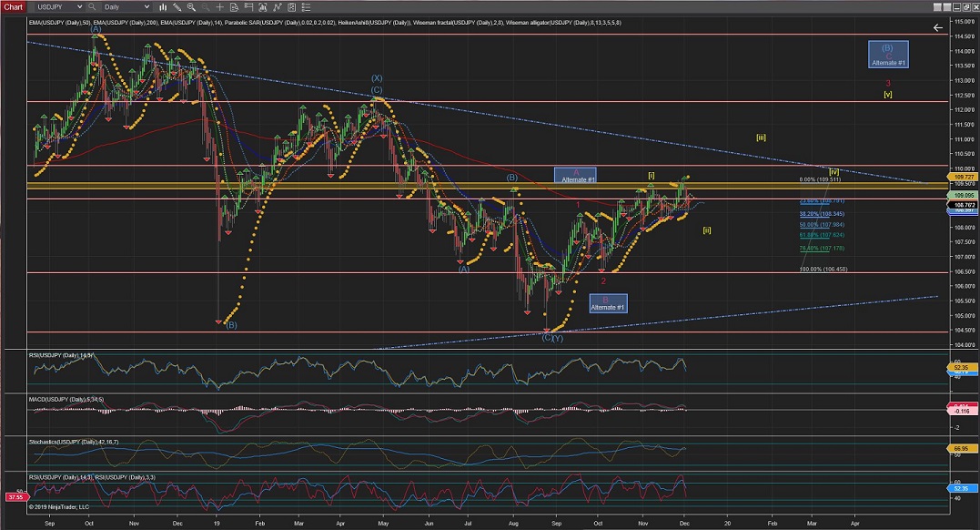
Task: Open the data box document icon
Action: point(234,7)
